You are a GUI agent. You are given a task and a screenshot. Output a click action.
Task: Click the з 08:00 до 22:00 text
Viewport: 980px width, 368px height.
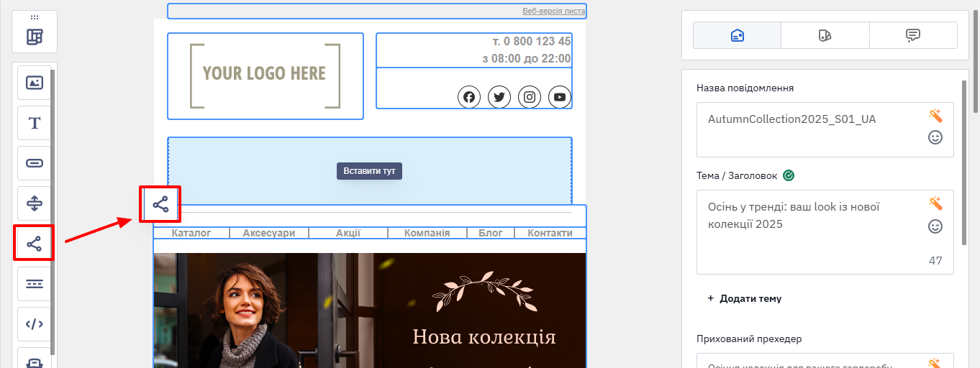tap(527, 59)
